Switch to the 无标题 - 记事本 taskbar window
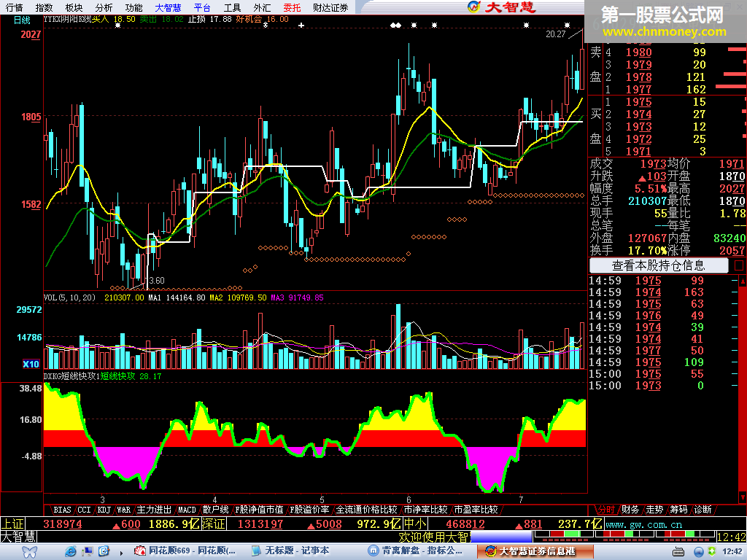The image size is (747, 560). (x=290, y=551)
